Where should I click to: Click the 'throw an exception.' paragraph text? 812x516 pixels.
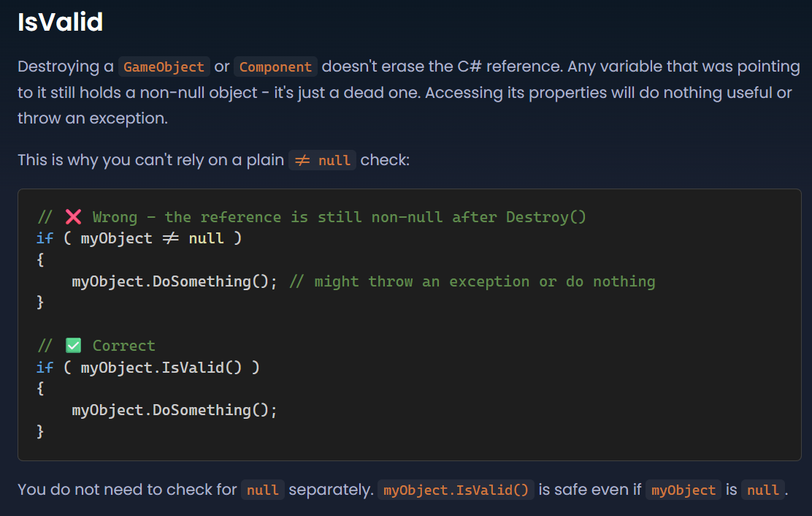[93, 118]
